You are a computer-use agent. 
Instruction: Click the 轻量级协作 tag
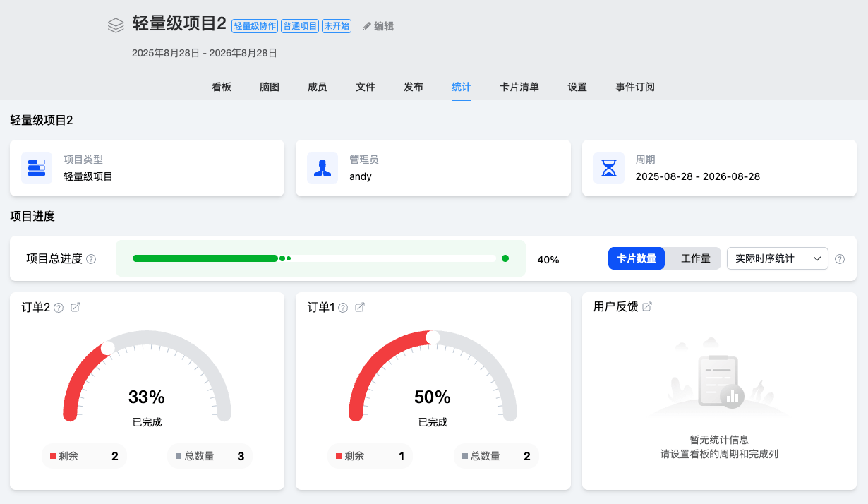click(255, 26)
